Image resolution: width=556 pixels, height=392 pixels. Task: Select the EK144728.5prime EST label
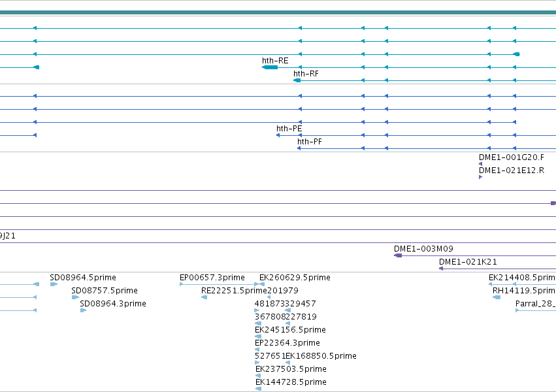291,382
